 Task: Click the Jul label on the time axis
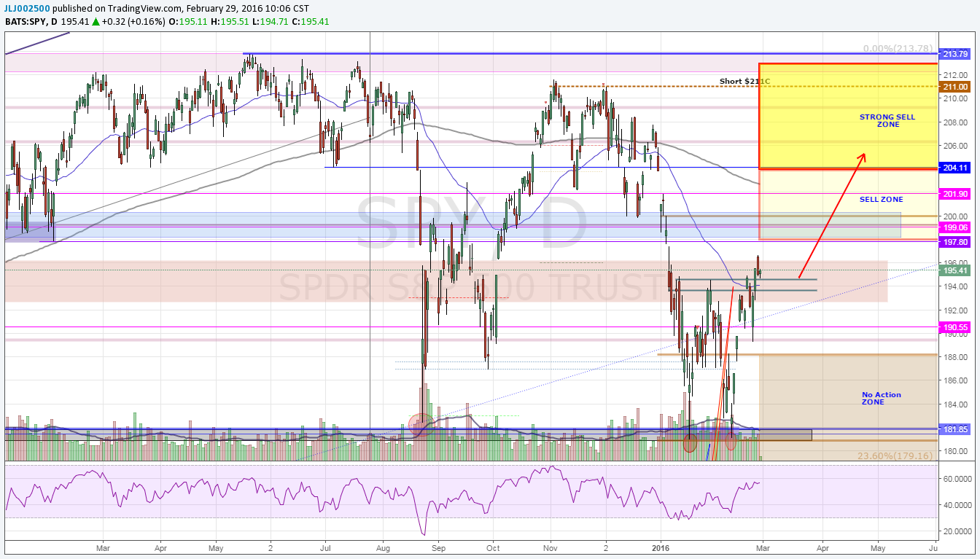(x=325, y=547)
